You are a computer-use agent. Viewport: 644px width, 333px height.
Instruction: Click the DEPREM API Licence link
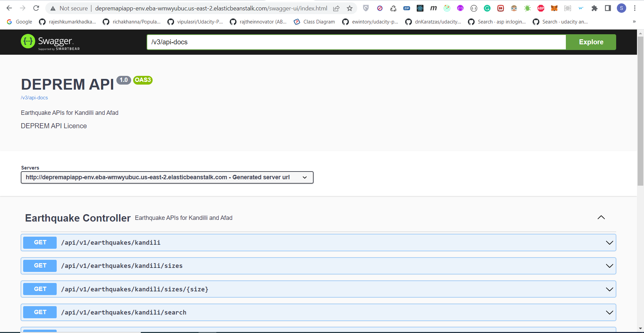point(54,126)
